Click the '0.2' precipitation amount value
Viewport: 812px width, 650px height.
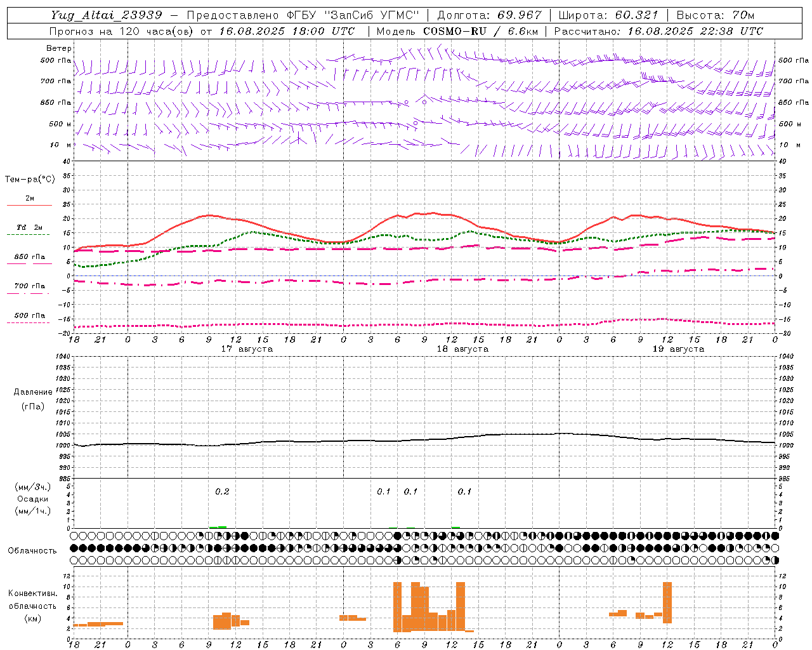click(x=222, y=491)
